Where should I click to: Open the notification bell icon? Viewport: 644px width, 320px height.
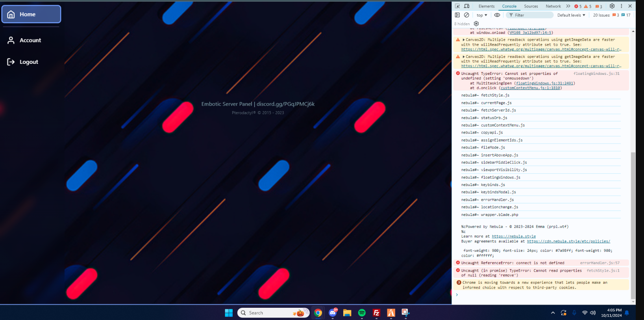point(627,313)
